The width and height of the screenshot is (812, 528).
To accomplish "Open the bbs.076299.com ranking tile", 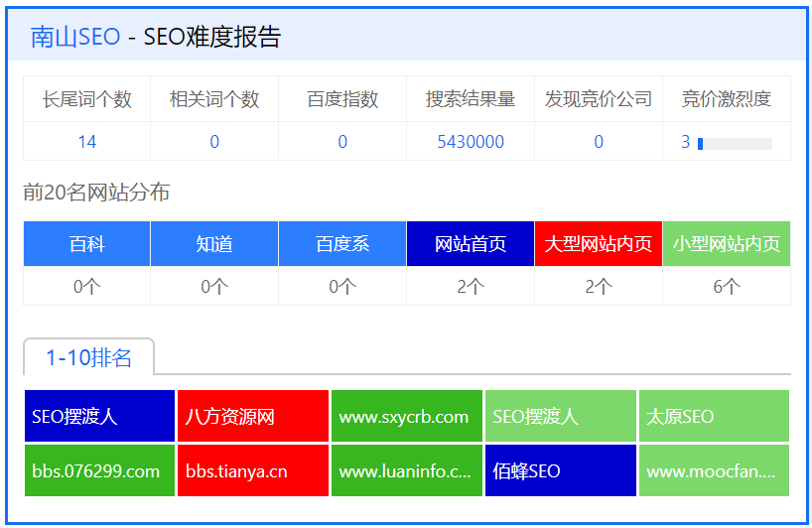I will (x=99, y=470).
